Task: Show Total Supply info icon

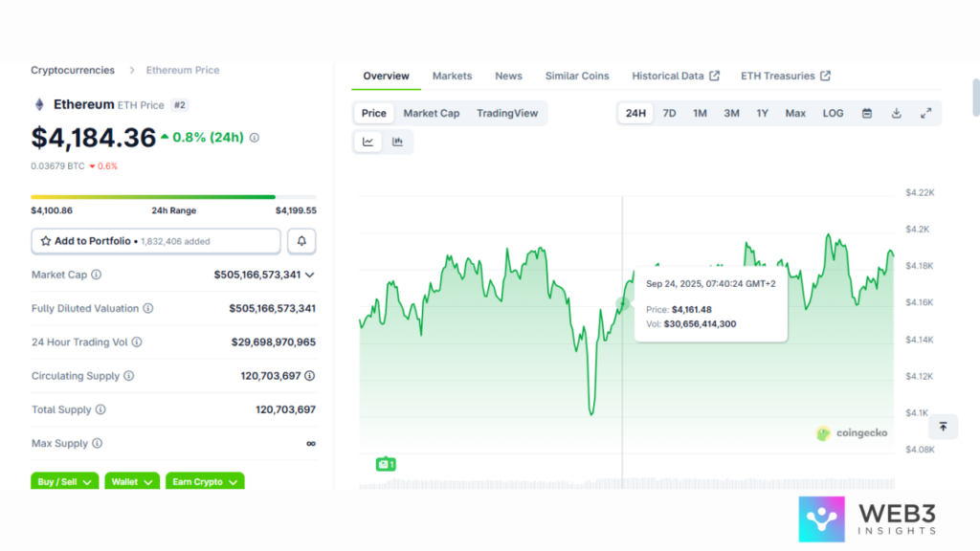Action: point(100,409)
